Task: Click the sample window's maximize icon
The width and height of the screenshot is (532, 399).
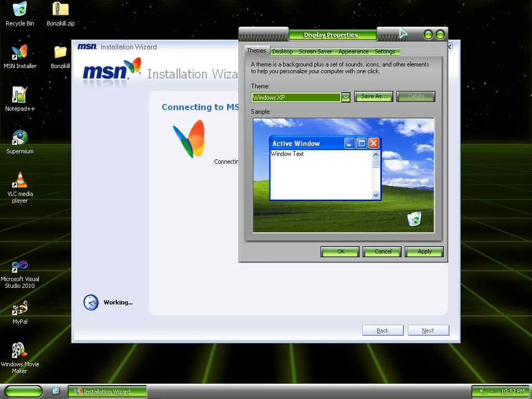Action: (362, 143)
